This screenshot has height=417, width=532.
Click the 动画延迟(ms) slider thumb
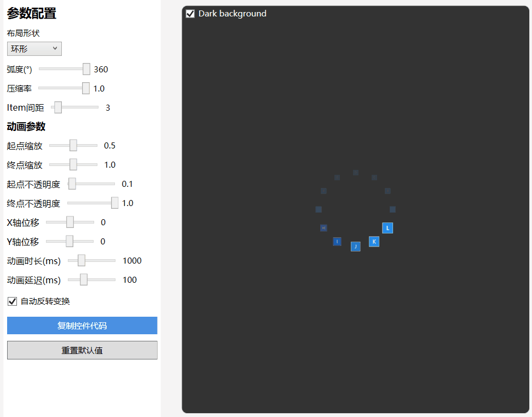[x=84, y=279]
